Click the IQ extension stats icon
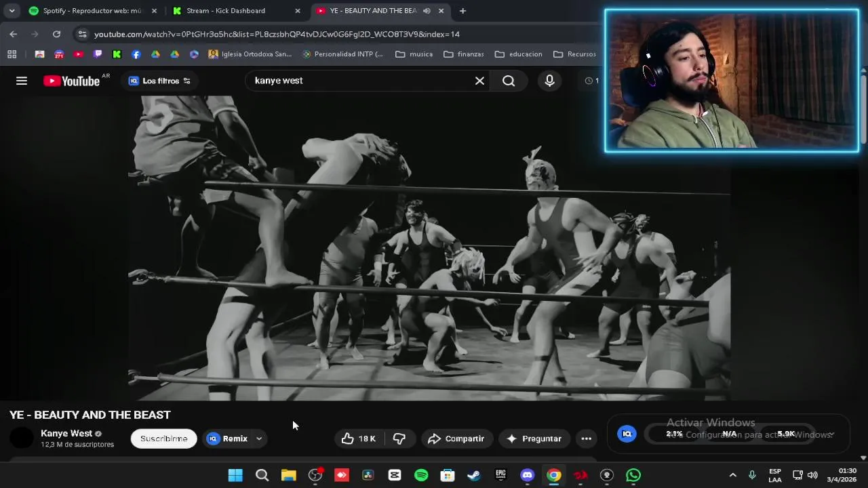Screen dimensions: 868x488 click(627, 434)
